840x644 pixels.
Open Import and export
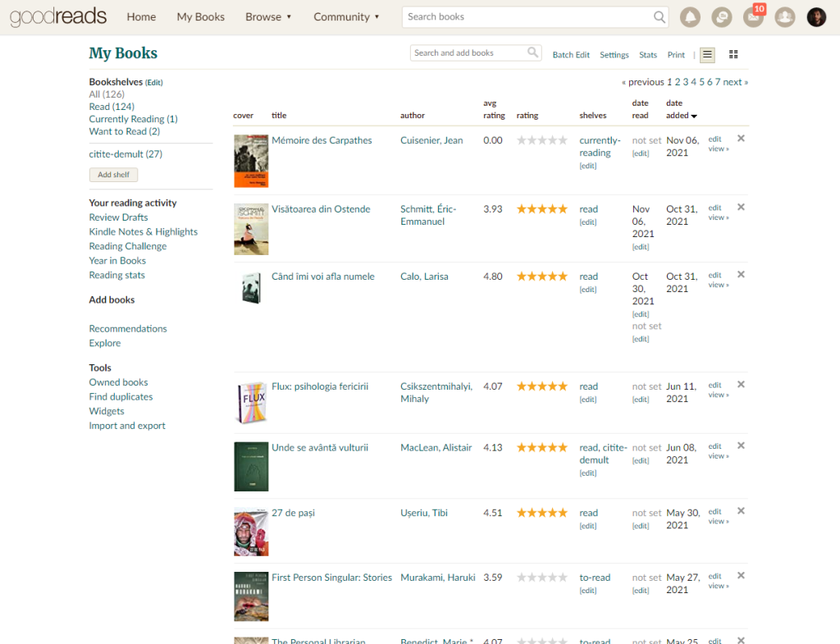(127, 426)
